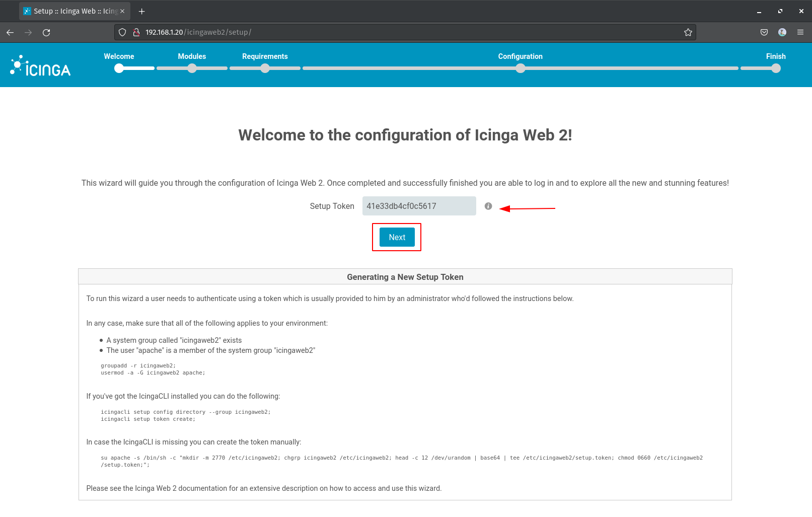Click the Setup Token info icon
This screenshot has width=812, height=517.
point(488,206)
